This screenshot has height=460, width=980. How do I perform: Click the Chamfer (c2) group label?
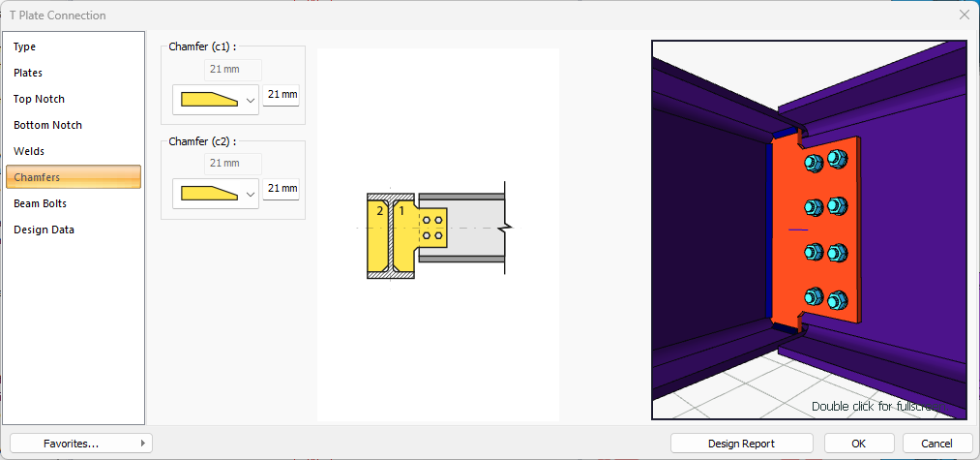coord(202,143)
